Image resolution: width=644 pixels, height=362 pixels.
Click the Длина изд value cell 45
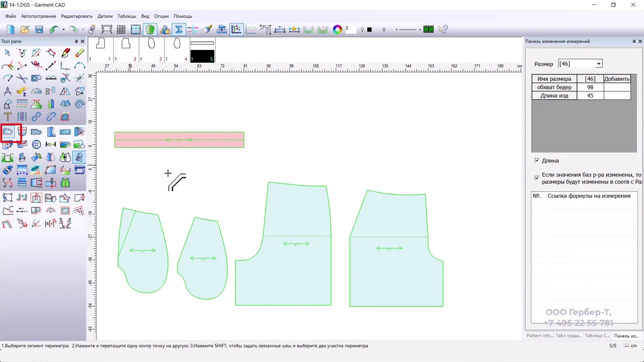point(590,95)
